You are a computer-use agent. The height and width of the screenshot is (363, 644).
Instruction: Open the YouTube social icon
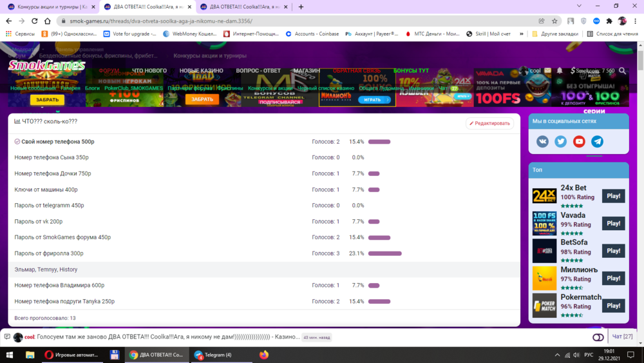point(579,141)
